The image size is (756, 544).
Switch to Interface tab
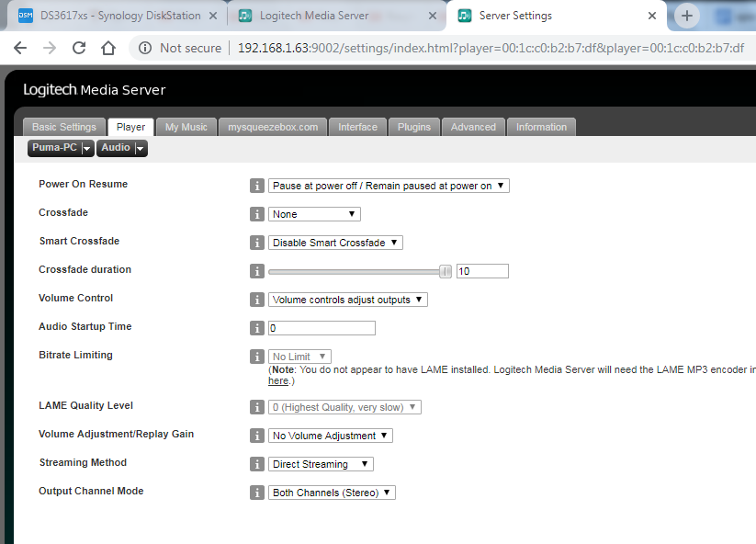click(357, 127)
